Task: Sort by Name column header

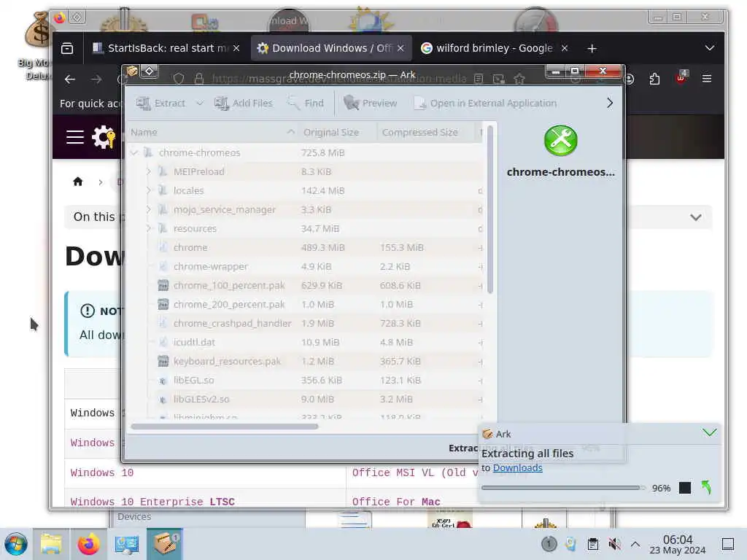Action: (x=212, y=133)
